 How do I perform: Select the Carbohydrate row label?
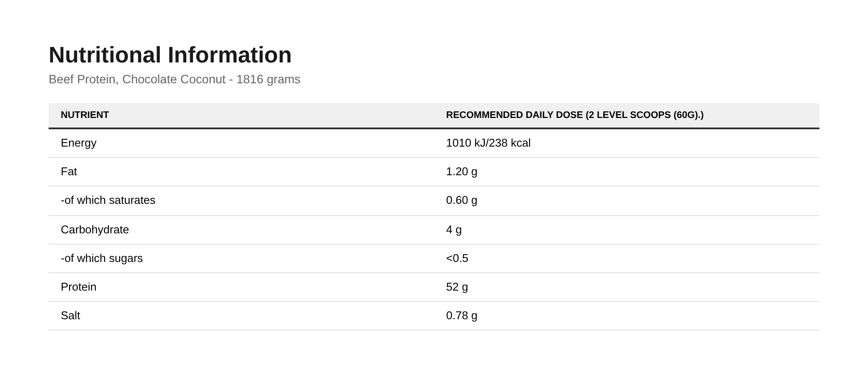(x=95, y=230)
